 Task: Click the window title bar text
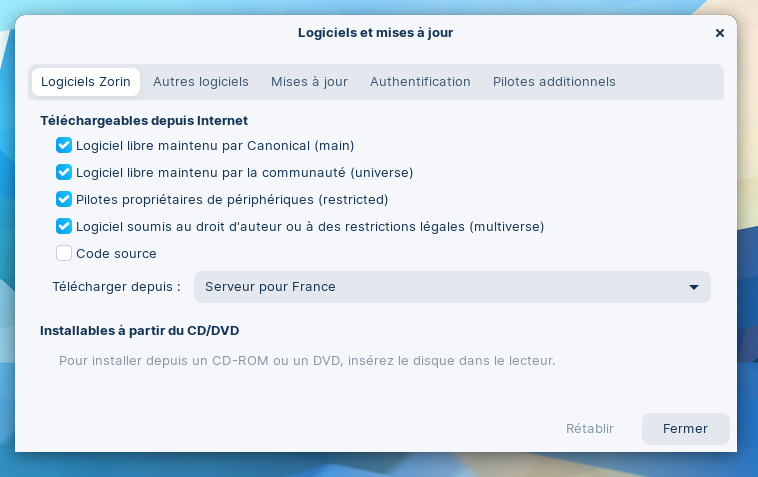[x=375, y=33]
